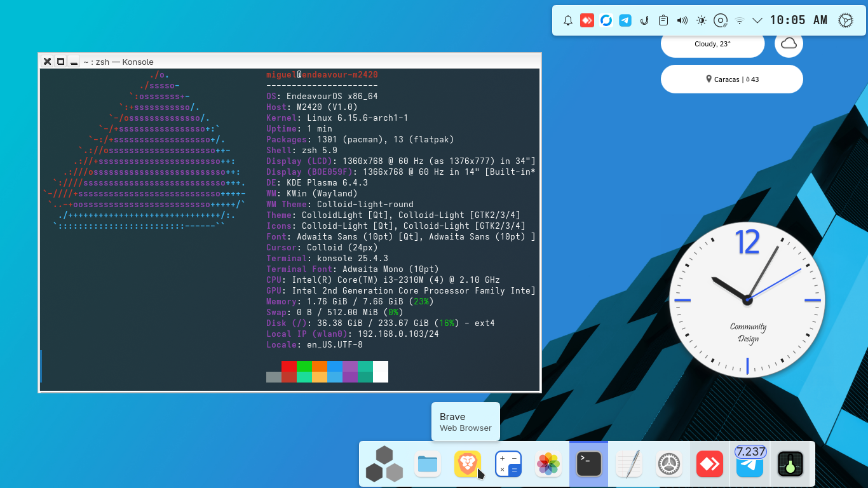Select the Konsole terminal icon in dock
This screenshot has height=488, width=868.
tap(588, 464)
